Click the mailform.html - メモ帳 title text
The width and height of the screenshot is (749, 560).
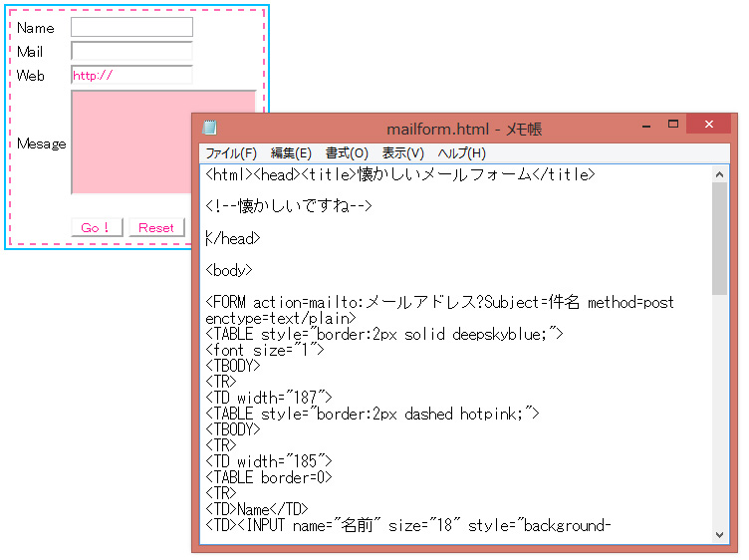coord(464,129)
